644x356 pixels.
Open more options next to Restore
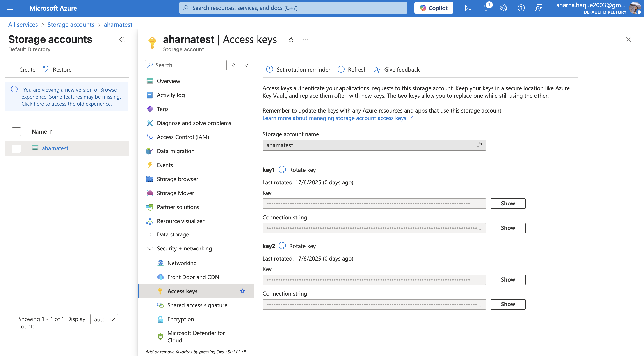[x=84, y=69]
